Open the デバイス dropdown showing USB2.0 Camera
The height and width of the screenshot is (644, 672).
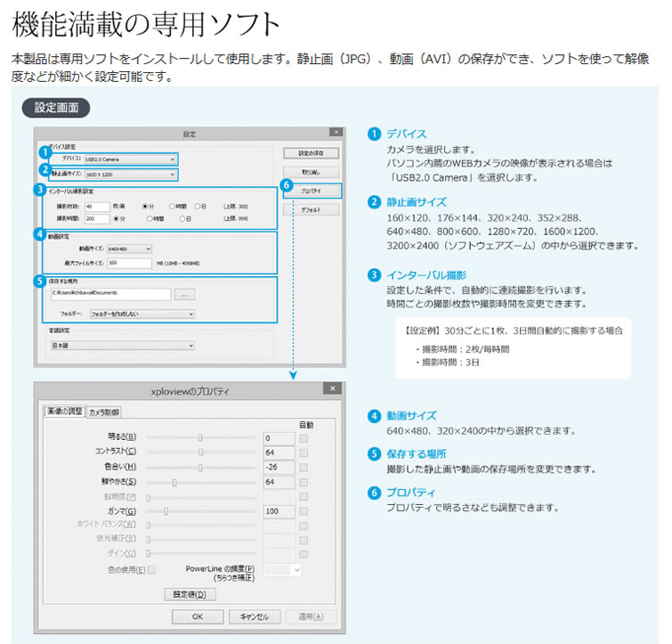point(130,159)
